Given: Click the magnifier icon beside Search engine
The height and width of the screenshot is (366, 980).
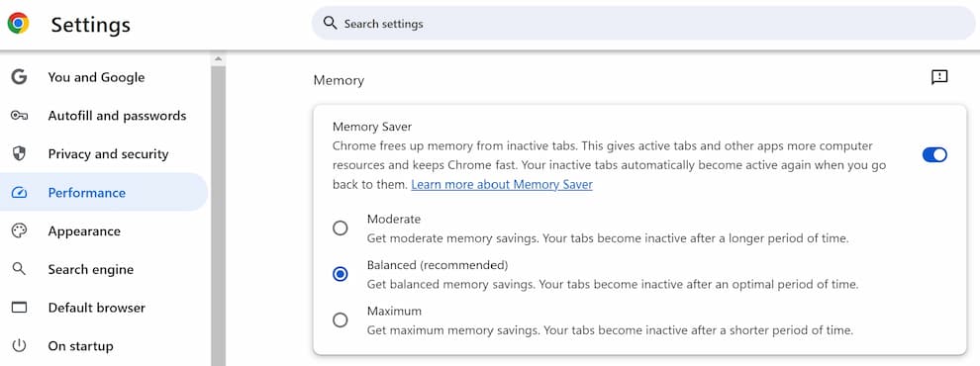Looking at the screenshot, I should [20, 269].
